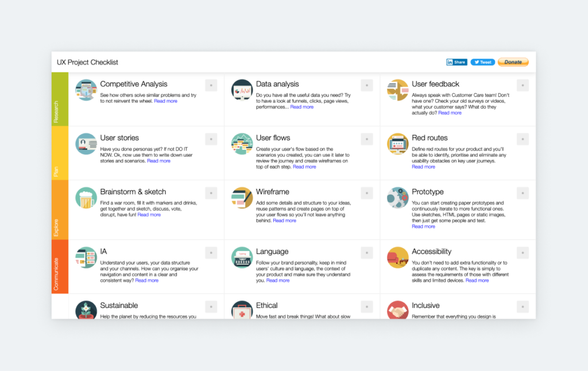The image size is (588, 371).
Task: Click the User feedback icon
Action: click(397, 90)
